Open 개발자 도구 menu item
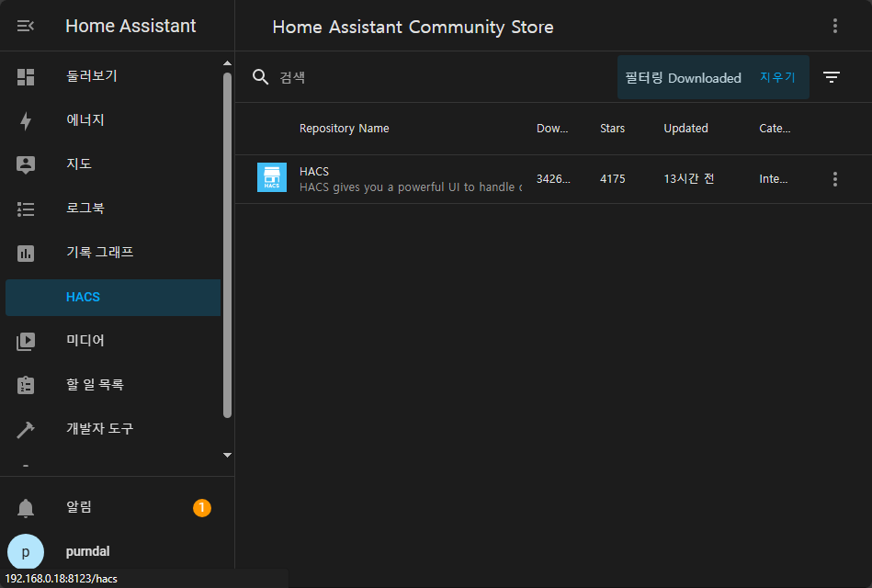 [113, 429]
